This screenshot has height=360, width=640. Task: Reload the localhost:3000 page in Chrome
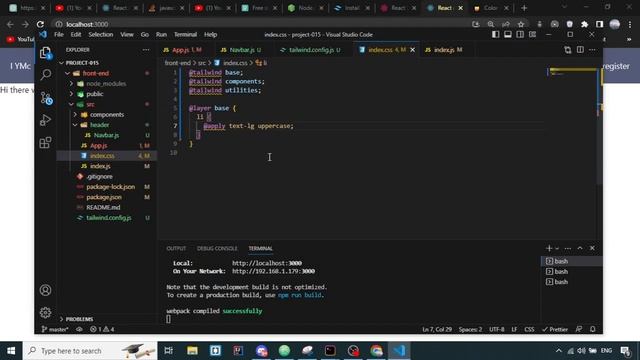pos(40,24)
